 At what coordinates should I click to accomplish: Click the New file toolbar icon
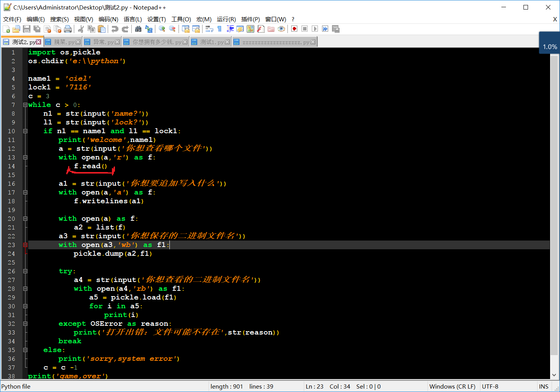click(6, 29)
